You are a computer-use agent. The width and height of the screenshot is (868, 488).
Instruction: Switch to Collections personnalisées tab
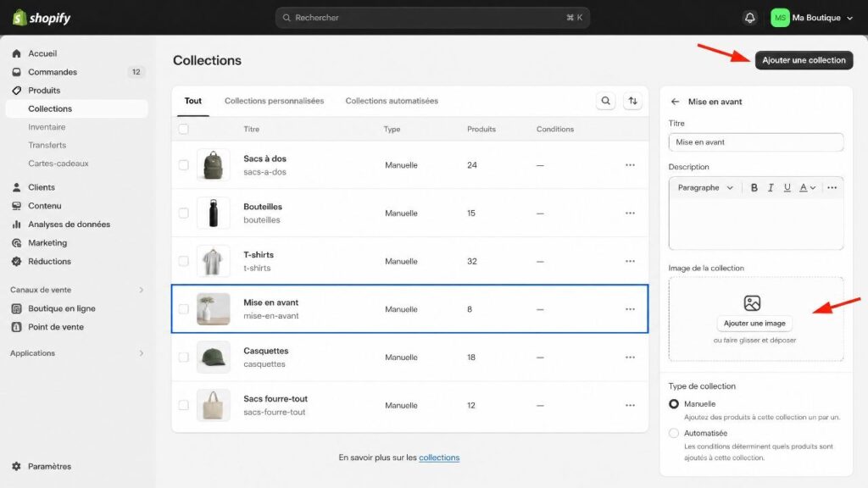(x=274, y=101)
